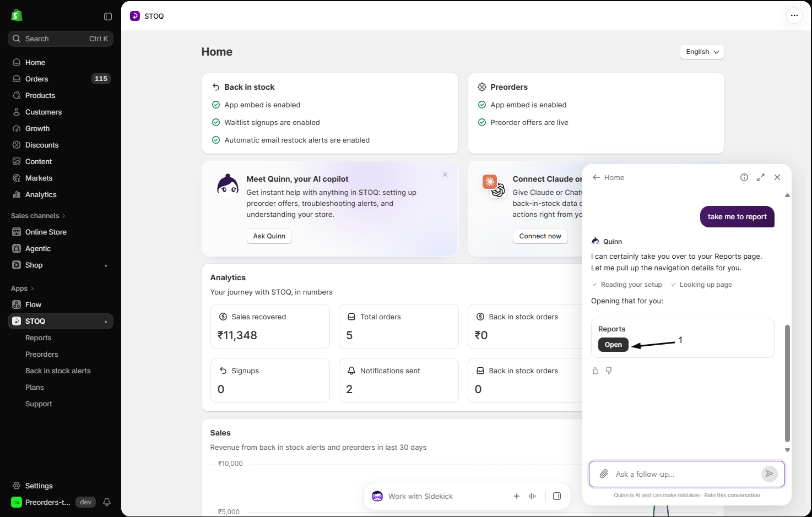812x517 pixels.
Task: Click the plus icon in Sidekick bar
Action: (x=517, y=496)
